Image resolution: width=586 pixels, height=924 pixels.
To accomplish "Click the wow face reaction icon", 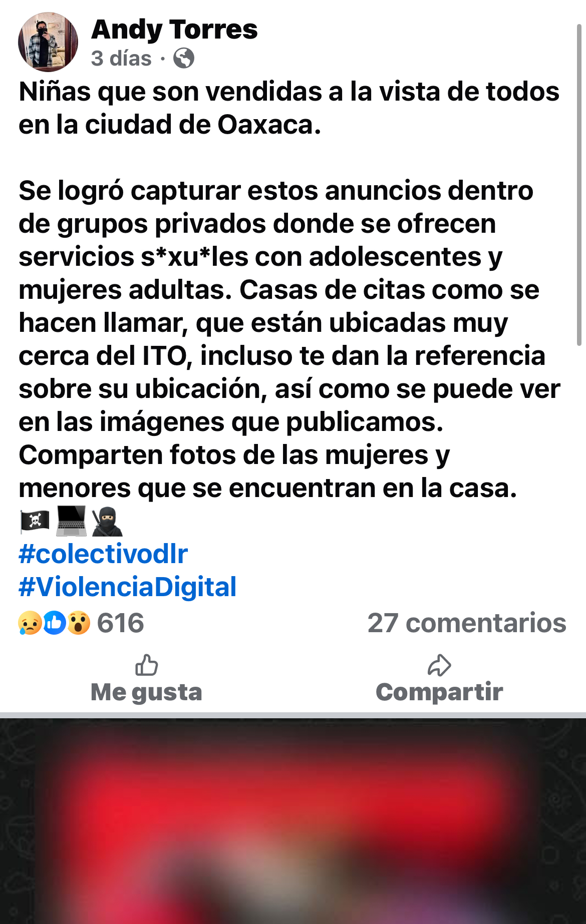I will pos(79,623).
